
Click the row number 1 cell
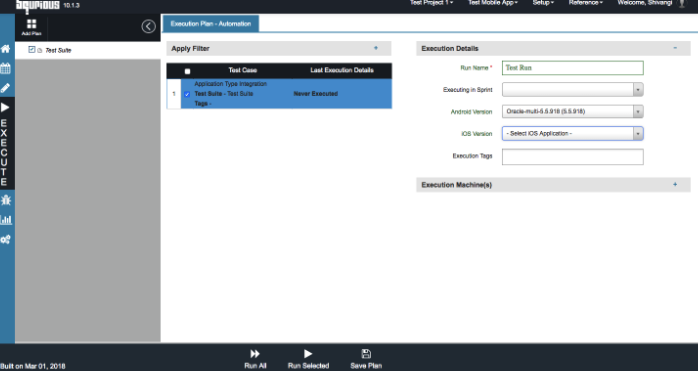174,94
